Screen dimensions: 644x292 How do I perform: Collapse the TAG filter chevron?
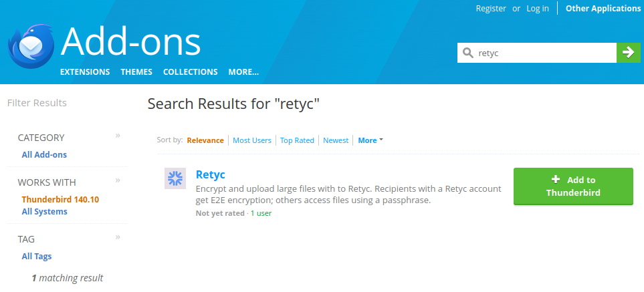coord(118,237)
